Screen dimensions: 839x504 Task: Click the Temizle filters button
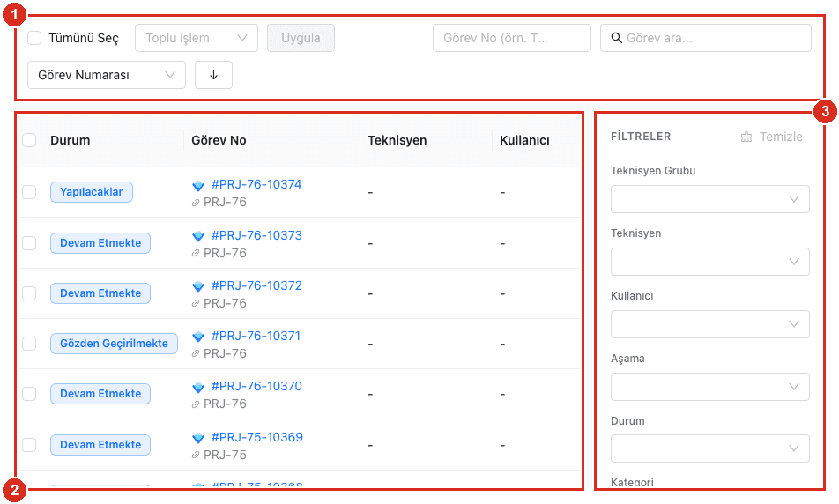tap(772, 137)
